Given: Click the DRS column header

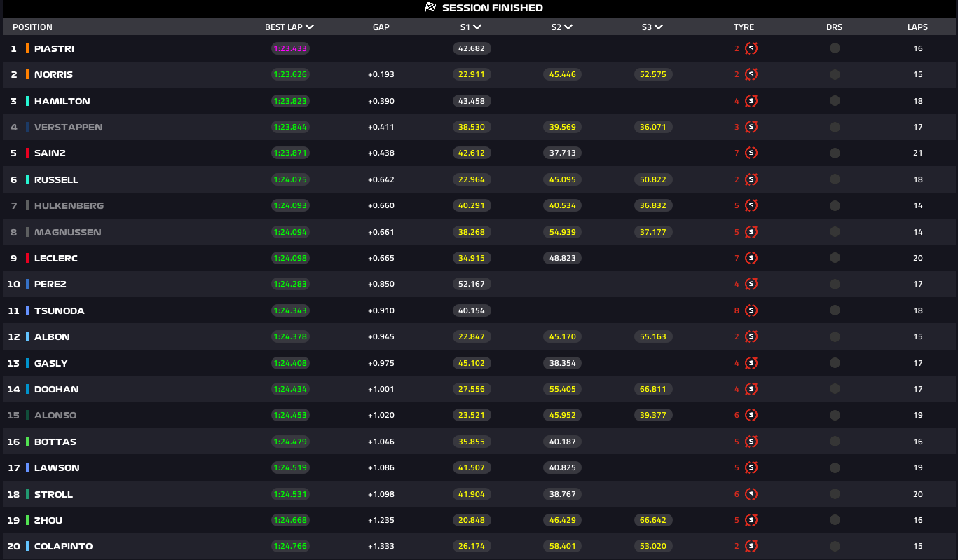Looking at the screenshot, I should click(x=834, y=27).
